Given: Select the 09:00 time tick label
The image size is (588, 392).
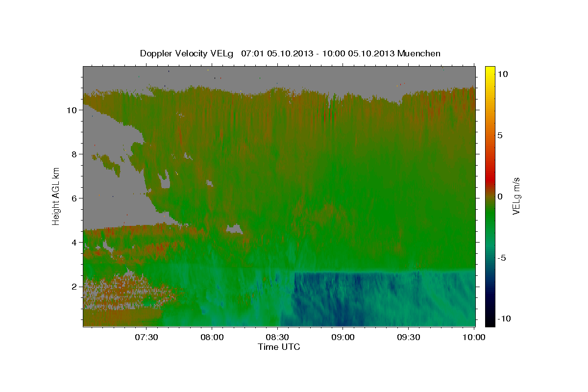Looking at the screenshot, I should tap(343, 338).
